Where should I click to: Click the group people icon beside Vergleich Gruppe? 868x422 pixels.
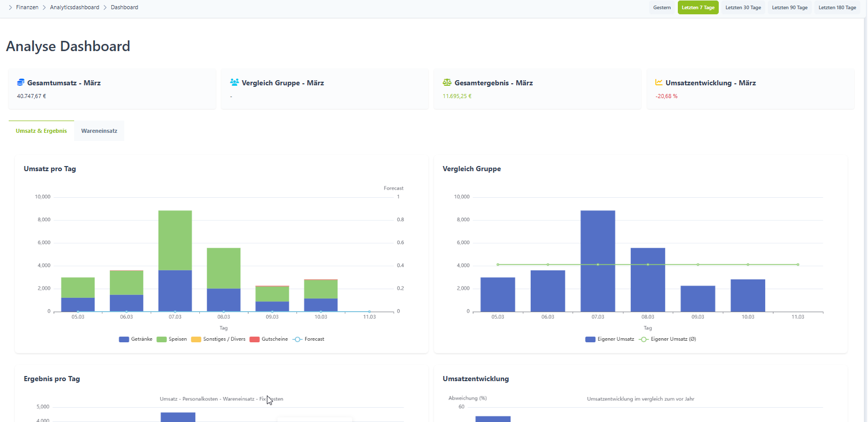click(x=235, y=82)
